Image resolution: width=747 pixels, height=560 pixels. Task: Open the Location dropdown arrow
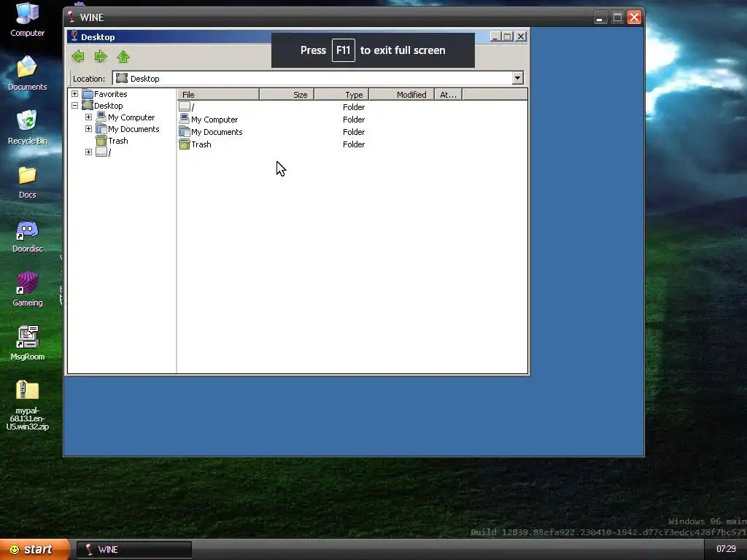517,78
